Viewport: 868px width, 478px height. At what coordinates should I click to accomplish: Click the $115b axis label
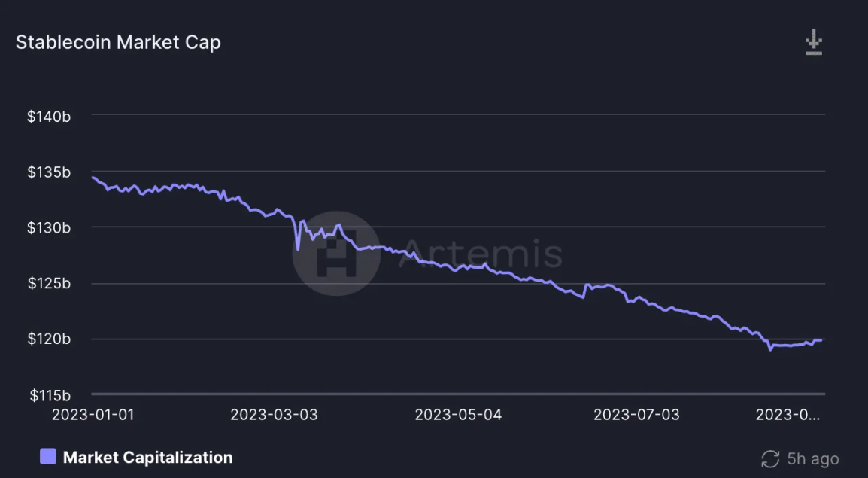pos(50,395)
